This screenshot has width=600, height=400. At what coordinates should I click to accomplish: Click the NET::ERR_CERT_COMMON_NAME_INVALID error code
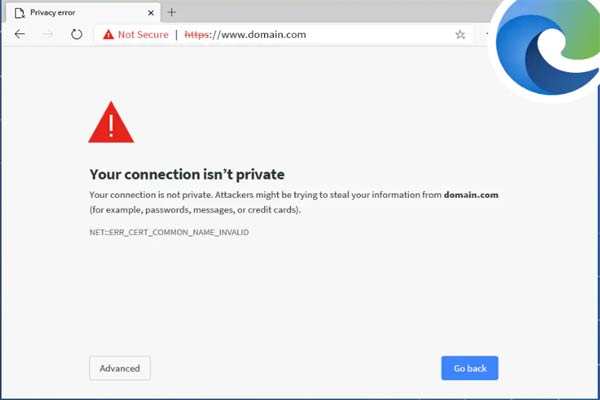(x=169, y=232)
